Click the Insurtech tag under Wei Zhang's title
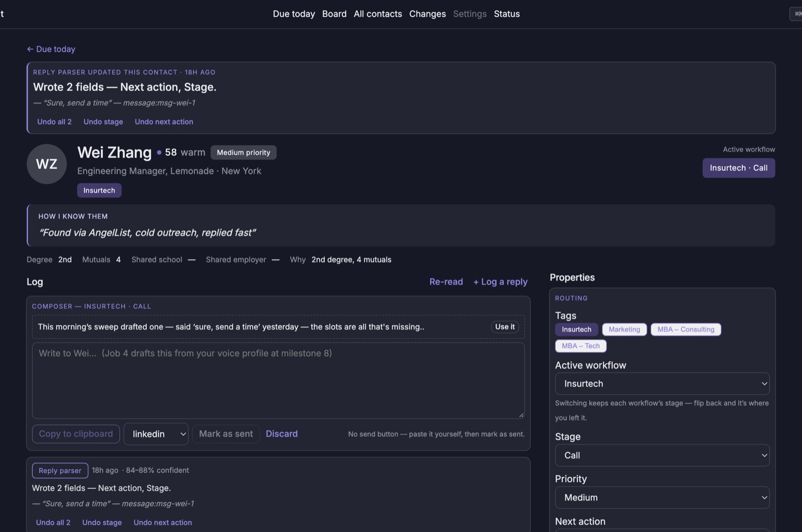 [x=99, y=190]
